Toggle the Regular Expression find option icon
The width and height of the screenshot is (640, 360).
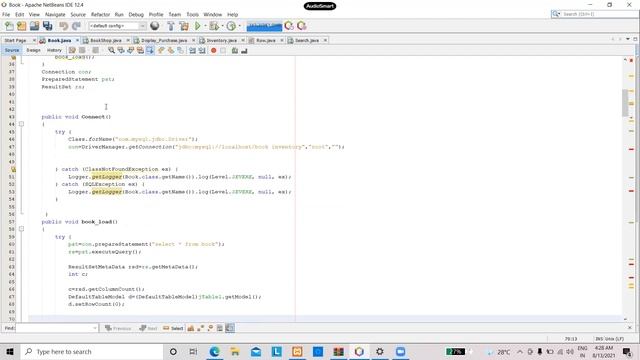[210, 328]
